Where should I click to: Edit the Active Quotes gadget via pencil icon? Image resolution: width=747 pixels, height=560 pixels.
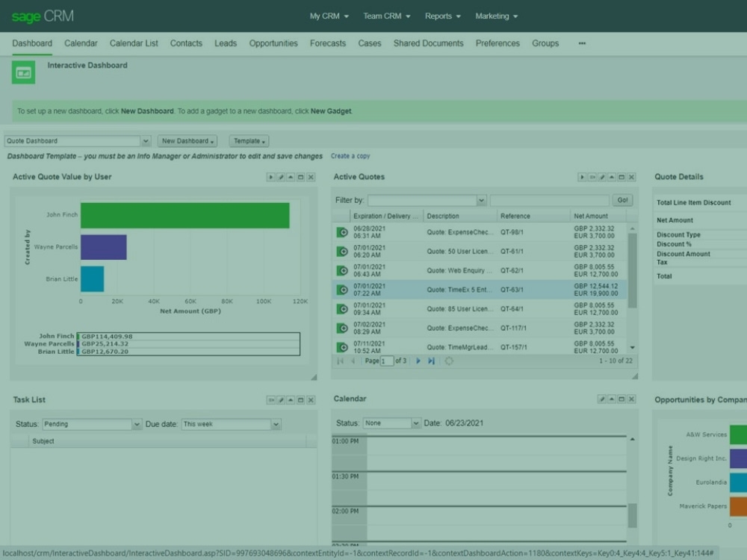(x=602, y=177)
